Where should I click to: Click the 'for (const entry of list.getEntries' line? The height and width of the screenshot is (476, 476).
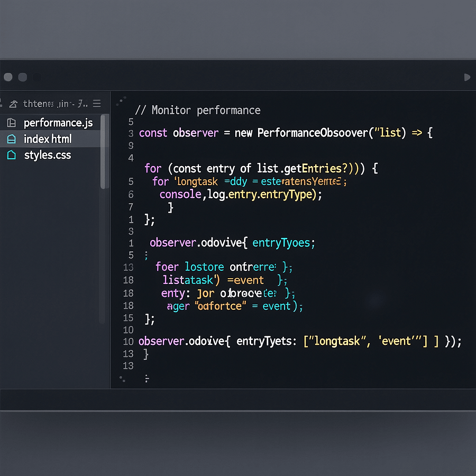coord(261,168)
